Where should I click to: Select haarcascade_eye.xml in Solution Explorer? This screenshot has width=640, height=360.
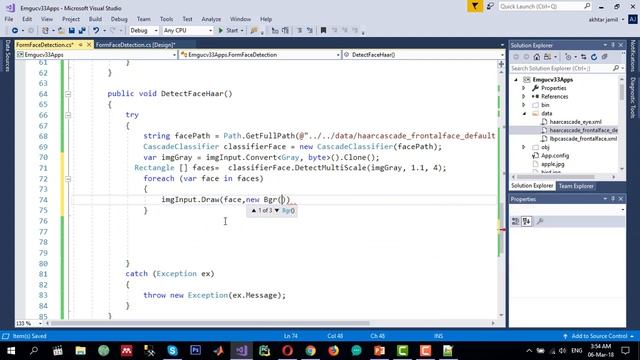click(x=575, y=122)
